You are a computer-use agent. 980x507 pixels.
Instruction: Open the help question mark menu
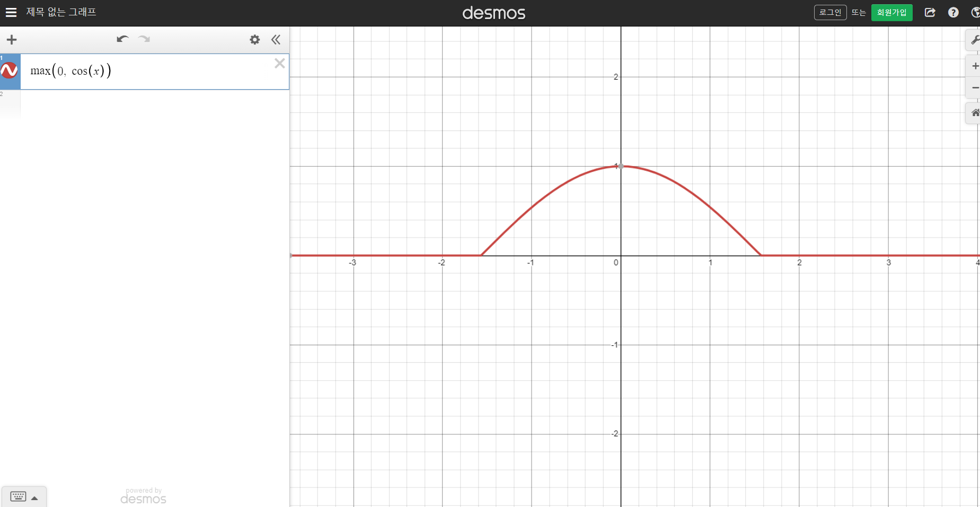pos(953,12)
